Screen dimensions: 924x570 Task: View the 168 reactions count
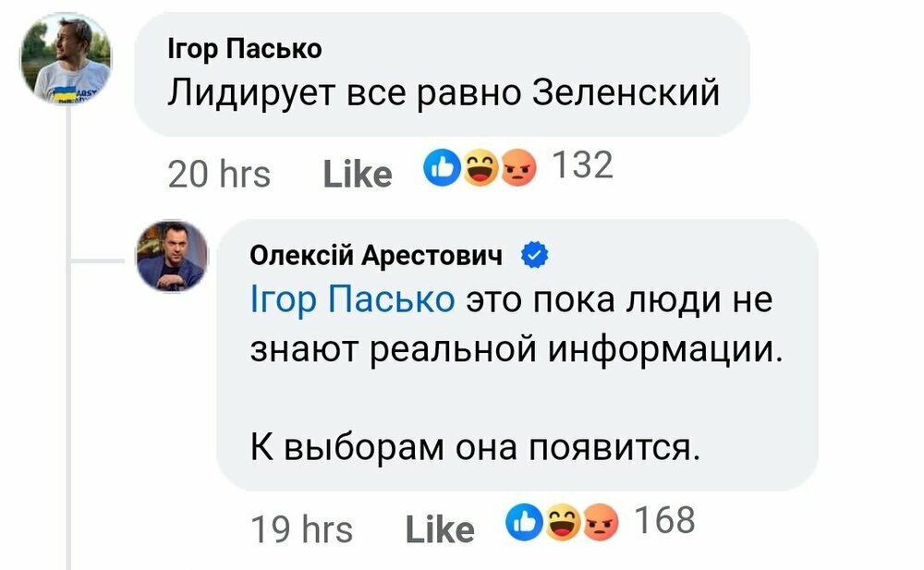pos(663,521)
